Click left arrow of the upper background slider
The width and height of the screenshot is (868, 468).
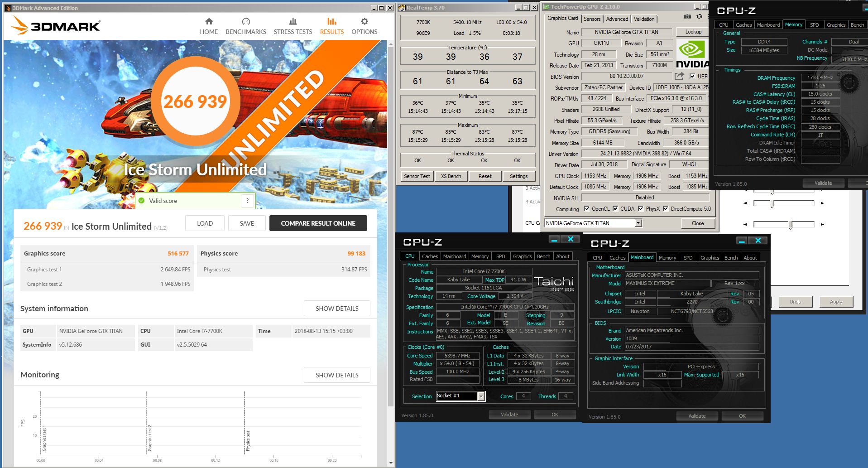[x=745, y=203]
